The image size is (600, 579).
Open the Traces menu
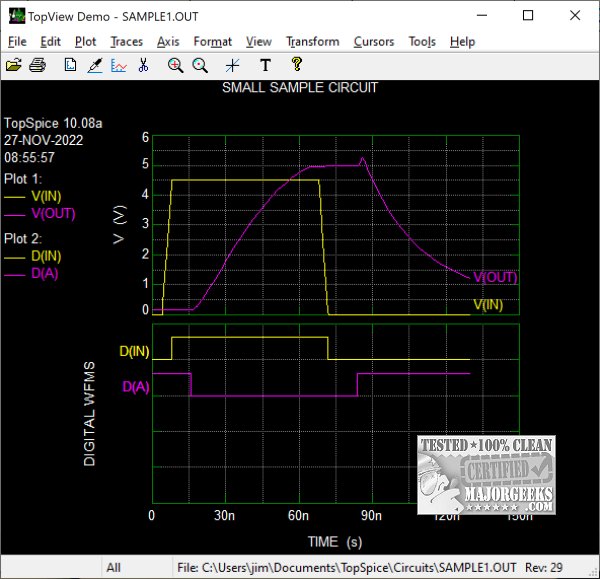126,42
